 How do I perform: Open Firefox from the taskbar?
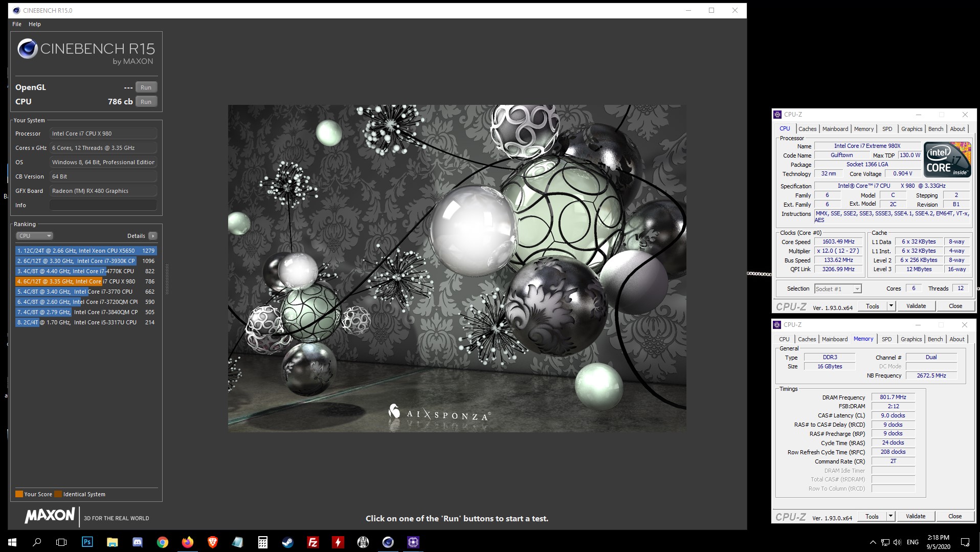tap(188, 542)
